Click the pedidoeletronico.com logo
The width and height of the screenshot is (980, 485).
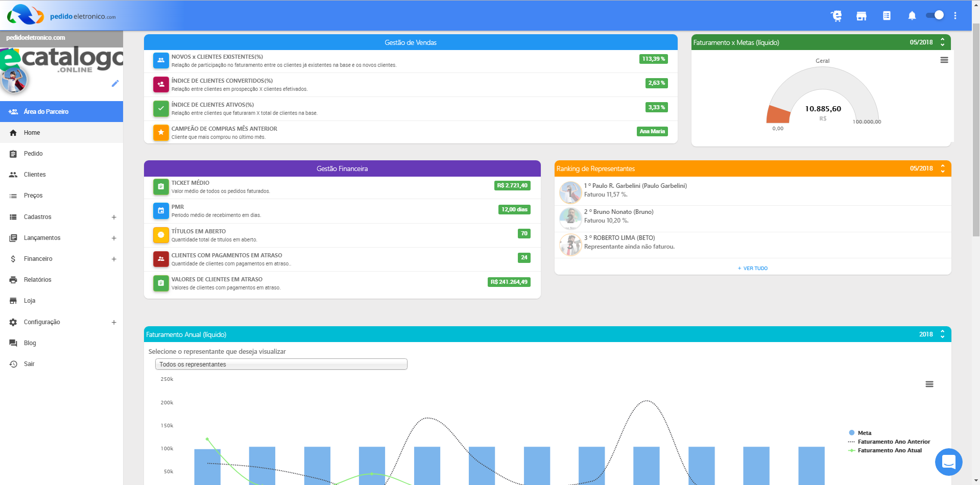point(61,15)
